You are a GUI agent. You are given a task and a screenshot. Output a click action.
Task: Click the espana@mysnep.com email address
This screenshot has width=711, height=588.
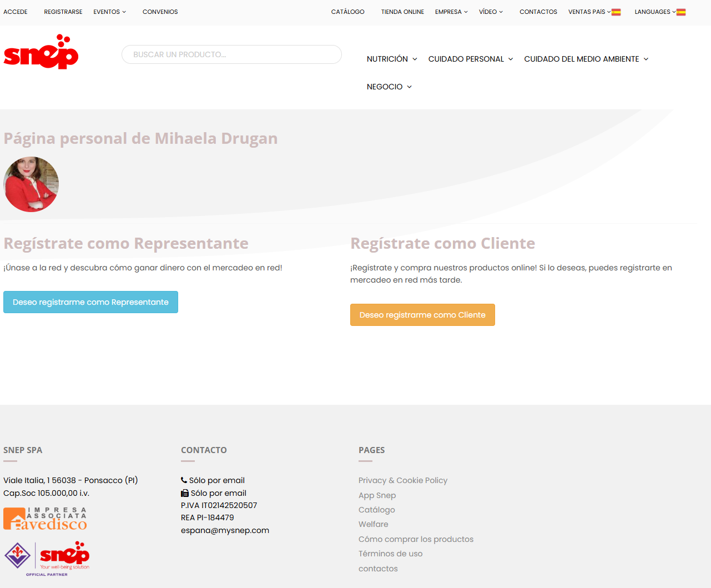[x=225, y=530]
